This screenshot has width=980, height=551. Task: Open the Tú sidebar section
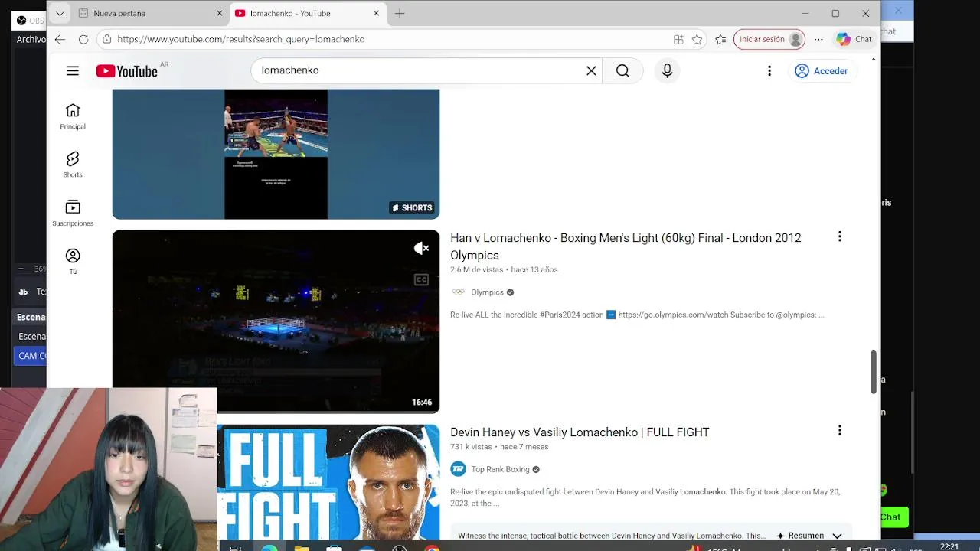pyautogui.click(x=73, y=261)
